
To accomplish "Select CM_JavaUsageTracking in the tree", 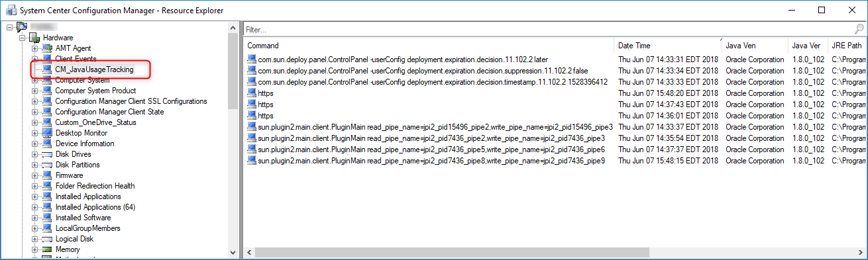I will [x=94, y=69].
